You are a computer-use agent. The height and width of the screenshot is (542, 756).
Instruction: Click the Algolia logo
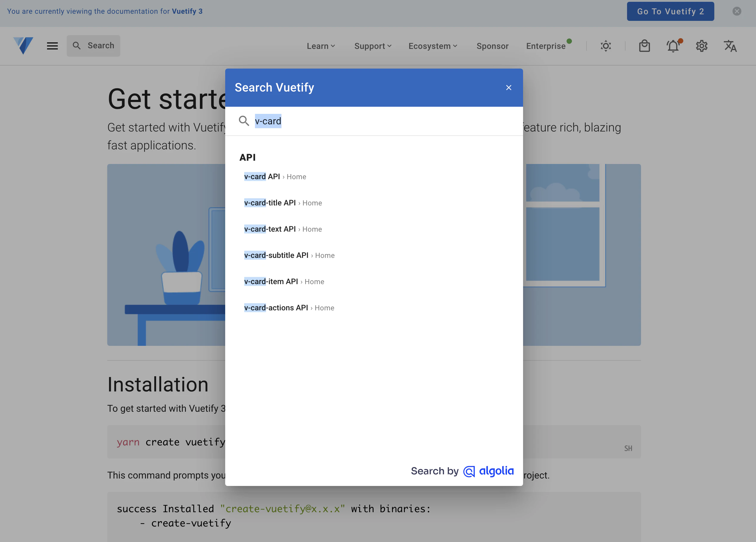tap(488, 471)
